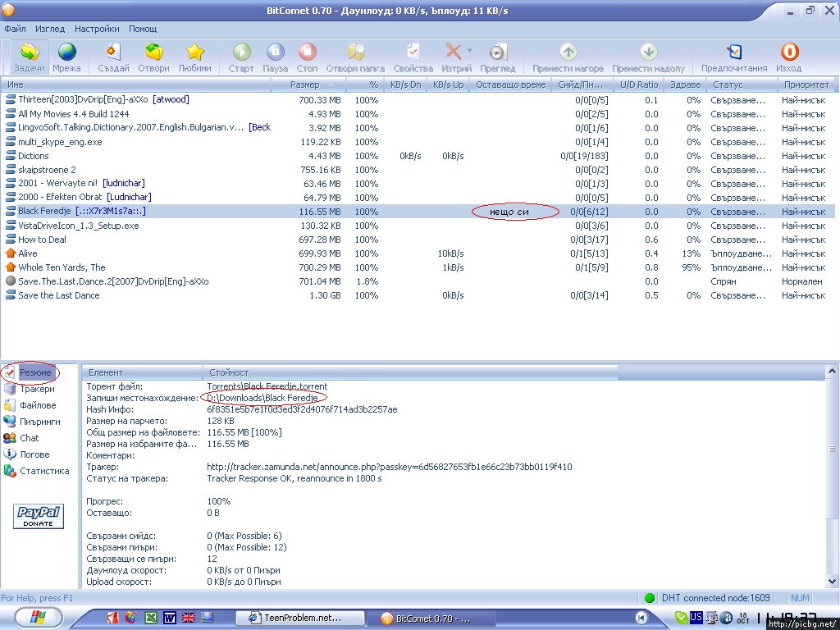Screen dimensions: 840x630
Task: Click the green Старт button icon
Action: [x=242, y=52]
